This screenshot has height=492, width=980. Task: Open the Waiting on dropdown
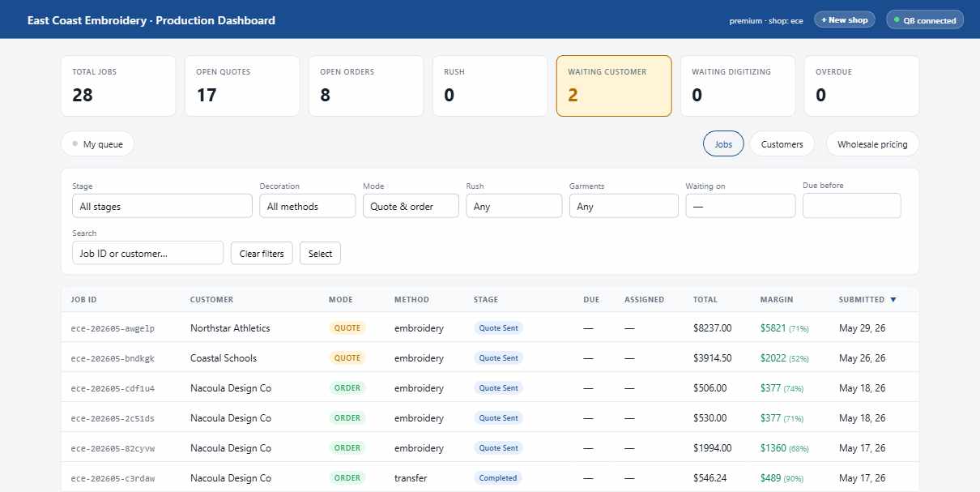740,206
